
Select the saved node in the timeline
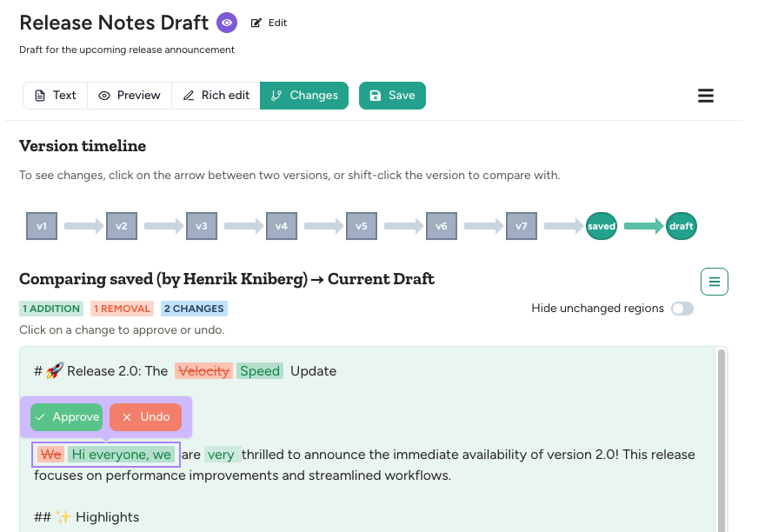pyautogui.click(x=601, y=225)
